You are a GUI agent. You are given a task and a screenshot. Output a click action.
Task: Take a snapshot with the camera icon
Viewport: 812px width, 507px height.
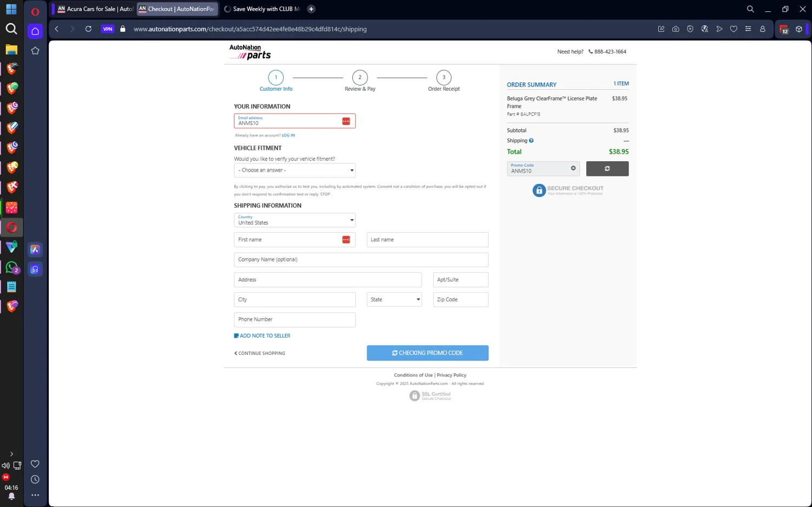[676, 29]
